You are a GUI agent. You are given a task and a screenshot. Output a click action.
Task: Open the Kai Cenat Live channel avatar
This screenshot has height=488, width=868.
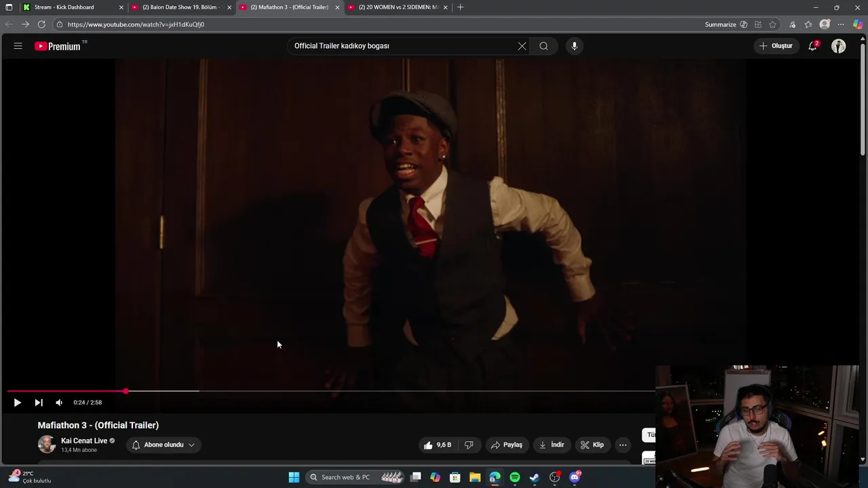tap(47, 445)
